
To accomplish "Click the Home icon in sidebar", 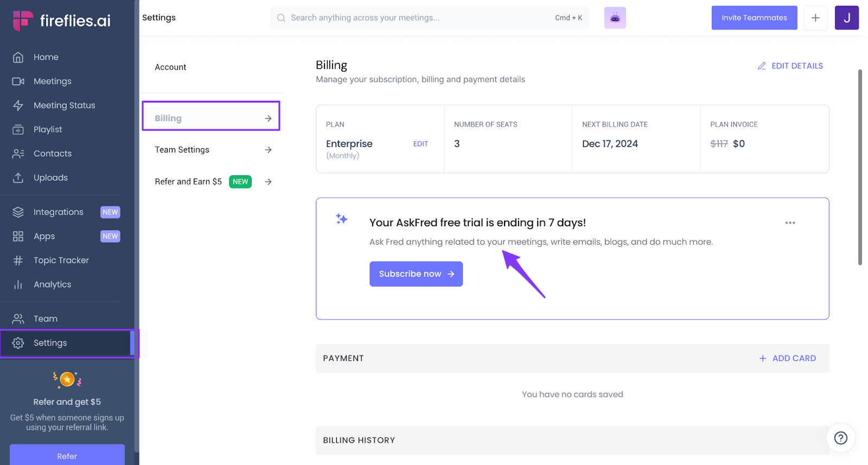I will click(18, 57).
